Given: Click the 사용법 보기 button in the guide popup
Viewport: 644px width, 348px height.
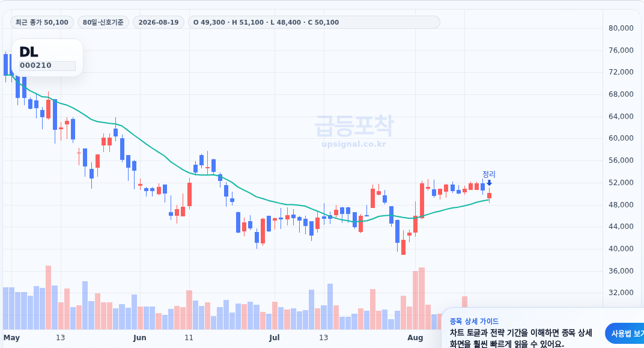Looking at the screenshot, I should coord(625,333).
